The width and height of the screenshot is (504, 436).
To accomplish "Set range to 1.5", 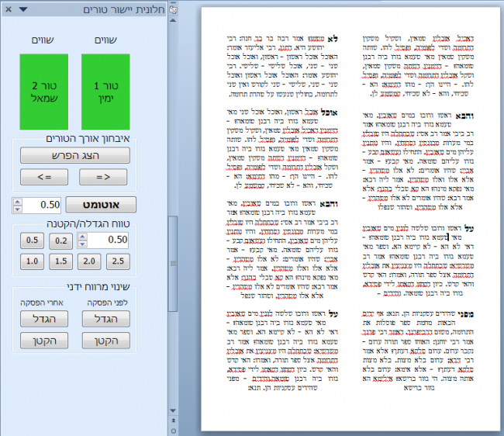I will (60, 261).
